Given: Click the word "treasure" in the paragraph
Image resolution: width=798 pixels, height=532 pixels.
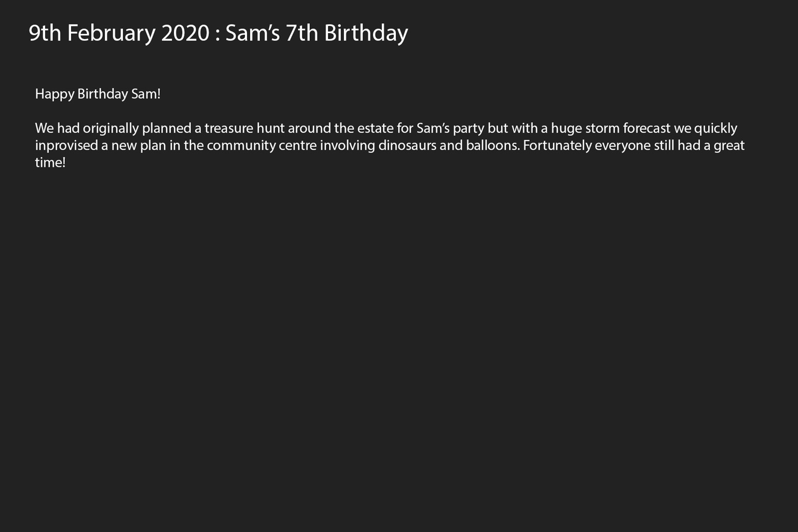Looking at the screenshot, I should tap(229, 128).
